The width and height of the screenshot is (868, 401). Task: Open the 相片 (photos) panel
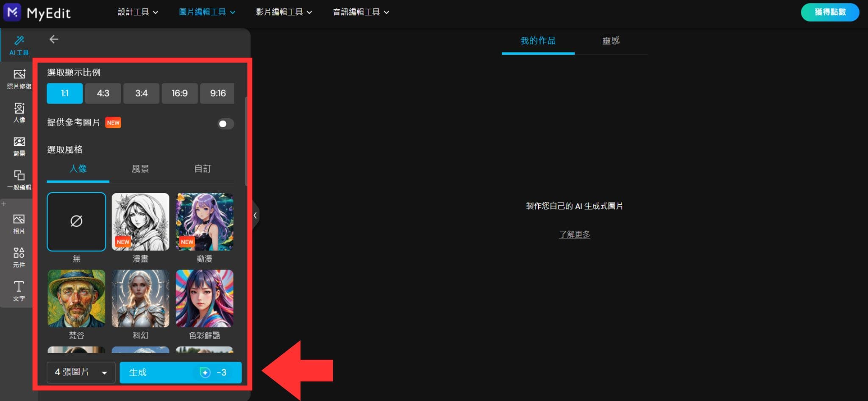pyautogui.click(x=19, y=223)
